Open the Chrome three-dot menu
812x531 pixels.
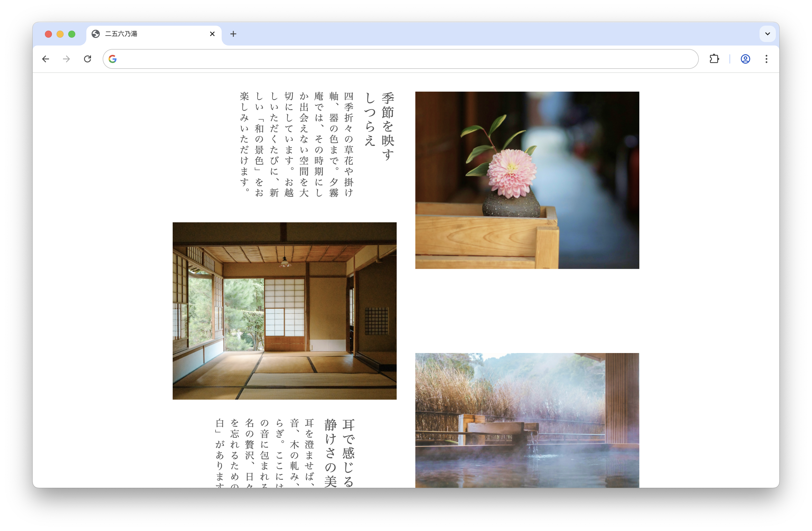point(766,59)
